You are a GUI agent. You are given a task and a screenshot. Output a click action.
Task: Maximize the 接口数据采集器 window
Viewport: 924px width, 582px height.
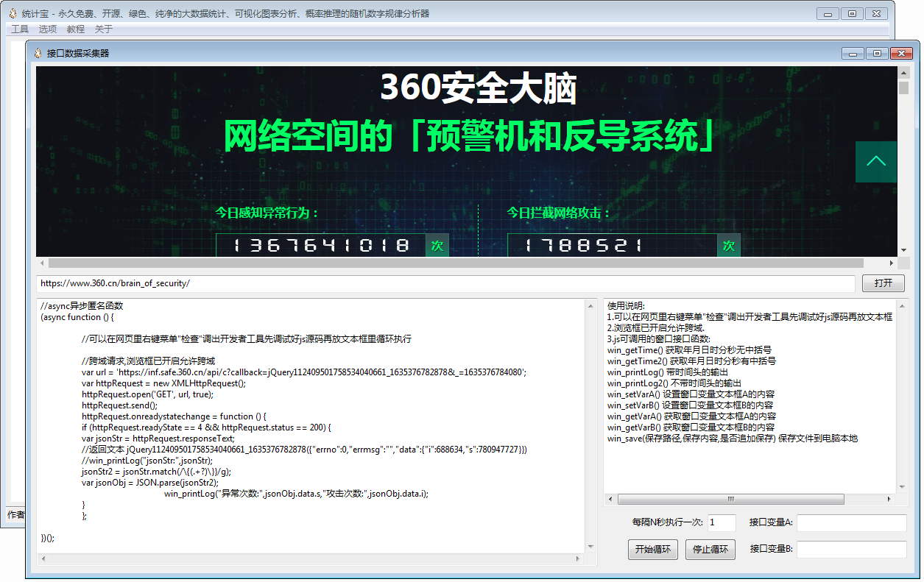pos(877,53)
